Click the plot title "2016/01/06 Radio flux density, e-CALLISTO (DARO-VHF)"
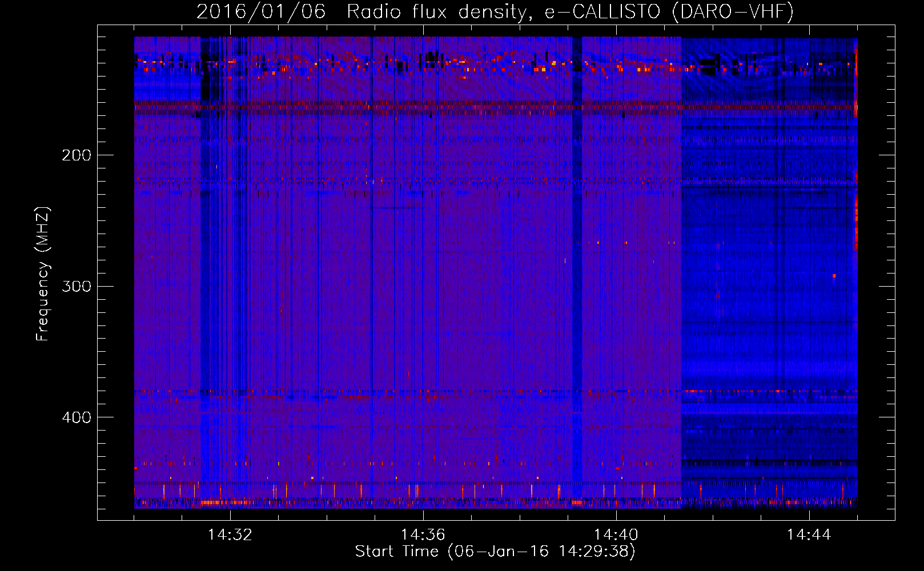The width and height of the screenshot is (924, 571). click(x=495, y=12)
